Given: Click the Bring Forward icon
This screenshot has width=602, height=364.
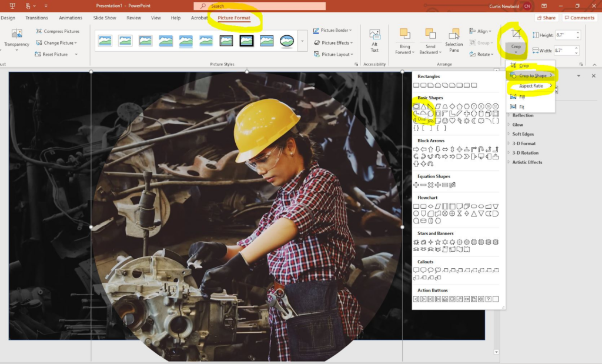Looking at the screenshot, I should pyautogui.click(x=404, y=34).
